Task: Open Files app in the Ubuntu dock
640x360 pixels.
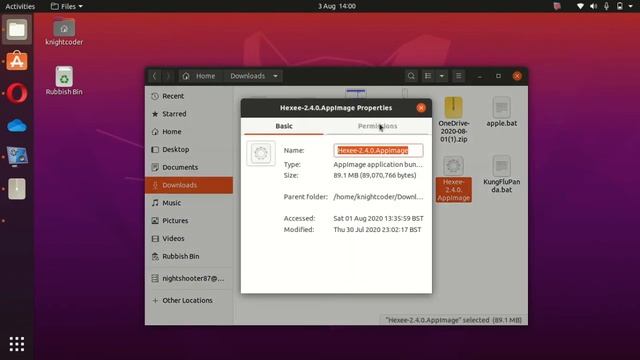Action: click(17, 30)
